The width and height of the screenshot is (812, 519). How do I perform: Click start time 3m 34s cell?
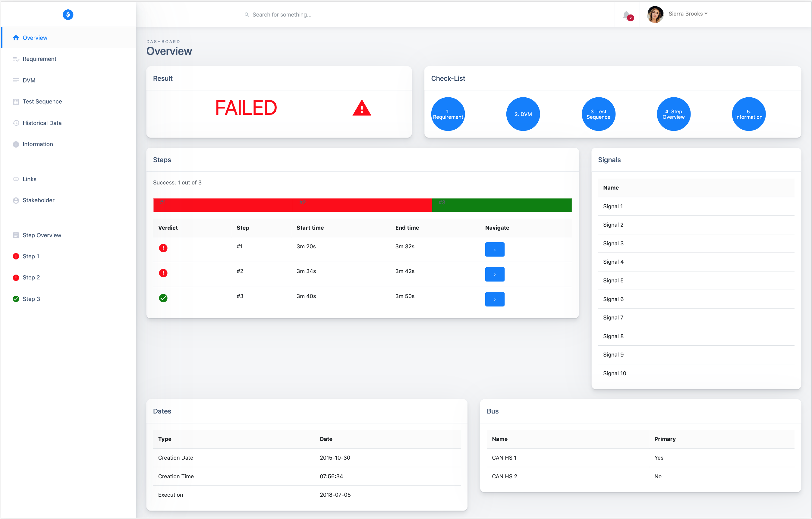(x=306, y=271)
